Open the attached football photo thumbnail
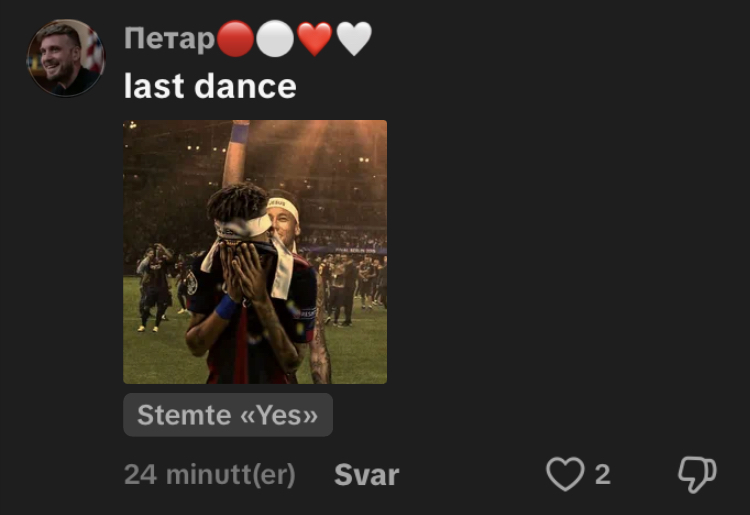750x515 pixels. [255, 252]
